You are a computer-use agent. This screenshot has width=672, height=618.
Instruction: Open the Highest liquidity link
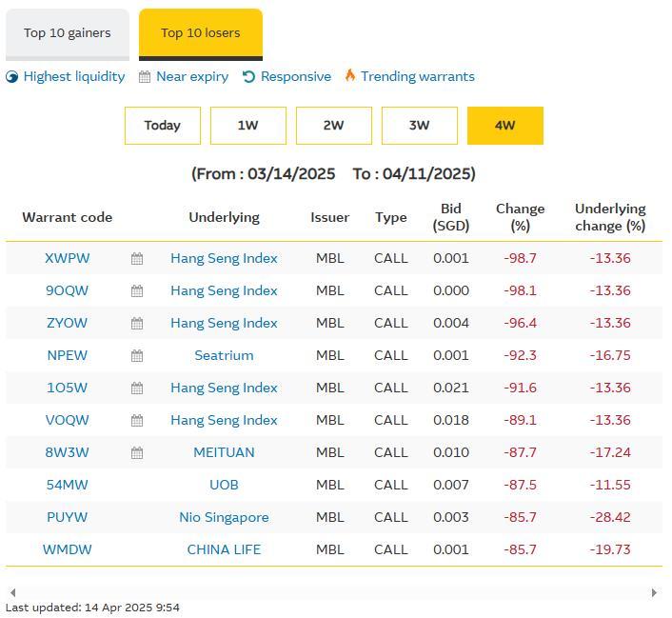(74, 77)
